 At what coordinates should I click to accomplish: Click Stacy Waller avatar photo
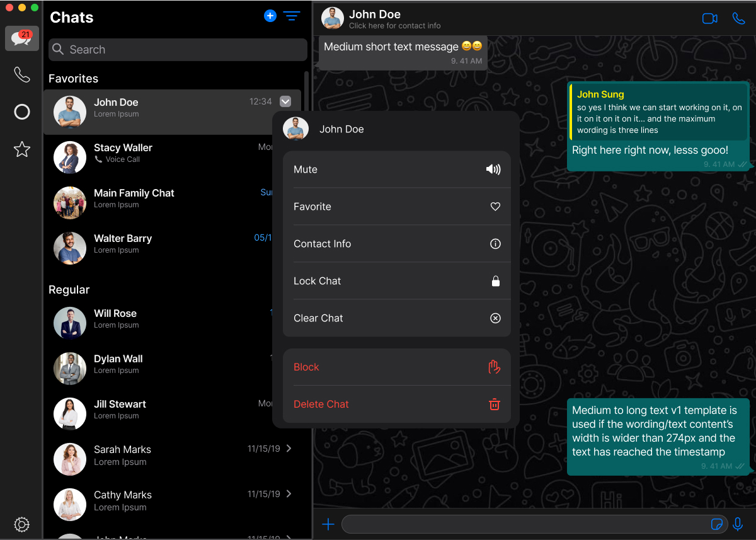pos(70,158)
